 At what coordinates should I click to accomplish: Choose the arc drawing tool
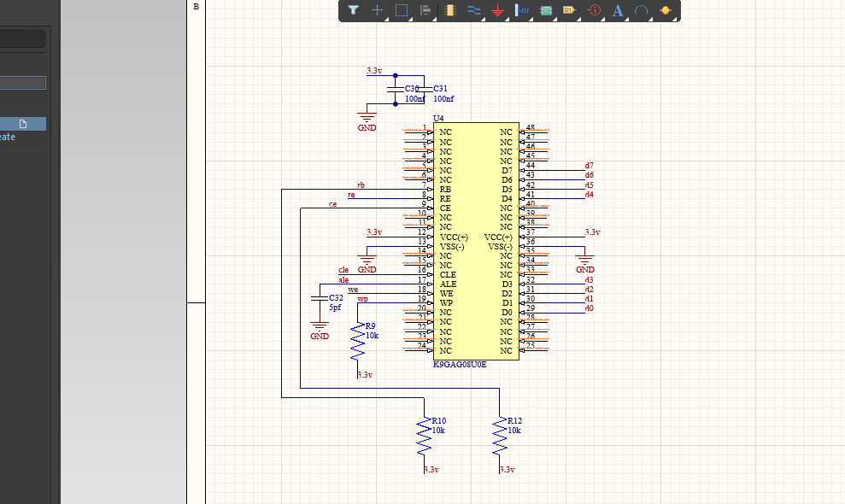(642, 11)
